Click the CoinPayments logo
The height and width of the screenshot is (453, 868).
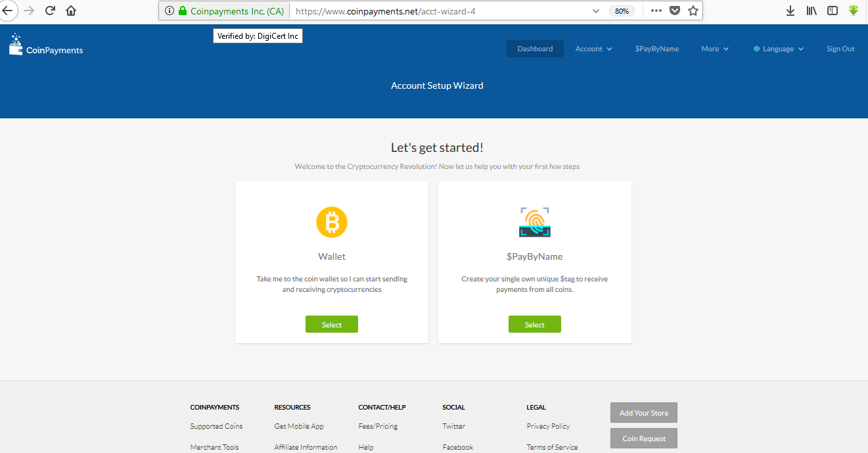(x=46, y=45)
